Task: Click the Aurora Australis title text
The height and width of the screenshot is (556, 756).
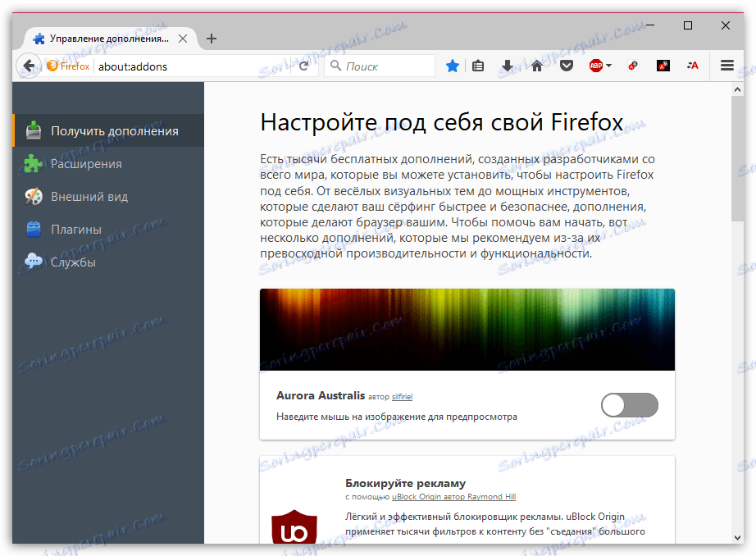Action: (321, 395)
